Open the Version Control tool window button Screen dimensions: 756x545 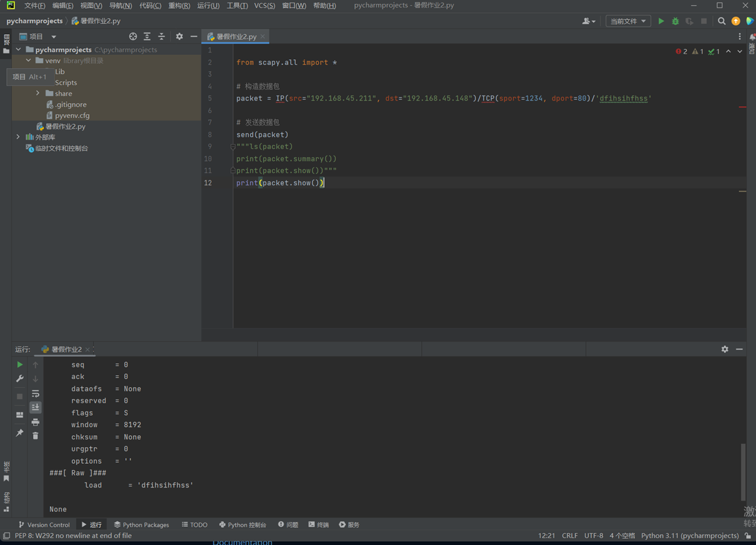(x=44, y=525)
